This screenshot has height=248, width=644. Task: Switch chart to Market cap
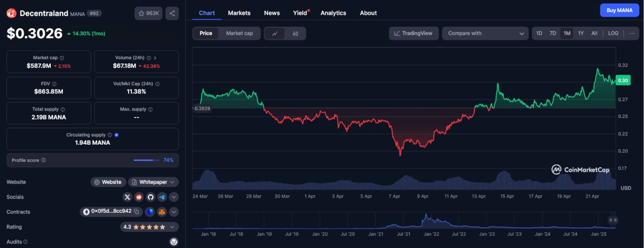[239, 33]
